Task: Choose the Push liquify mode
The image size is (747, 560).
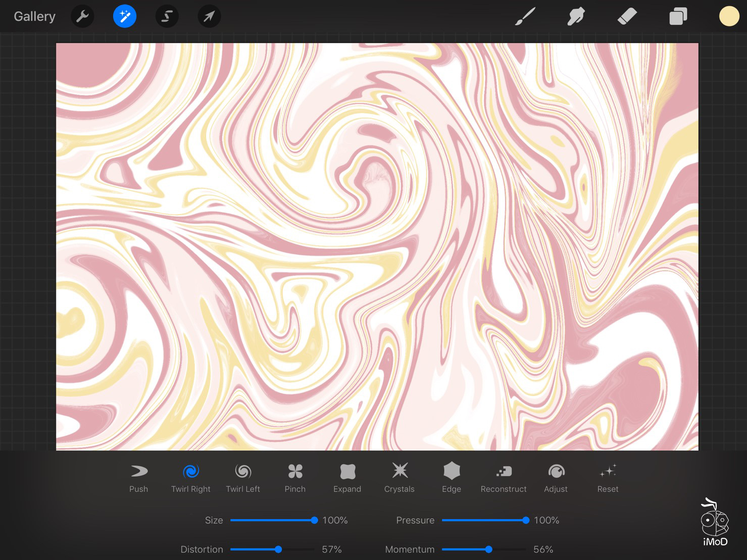Action: (x=138, y=478)
